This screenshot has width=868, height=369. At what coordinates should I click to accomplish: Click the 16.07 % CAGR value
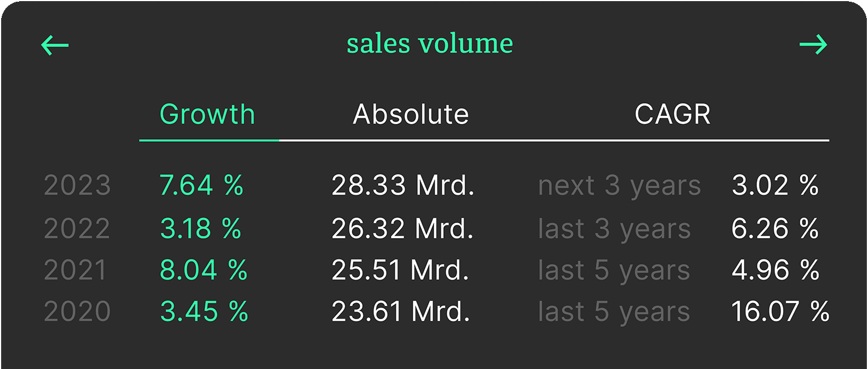pyautogui.click(x=780, y=312)
